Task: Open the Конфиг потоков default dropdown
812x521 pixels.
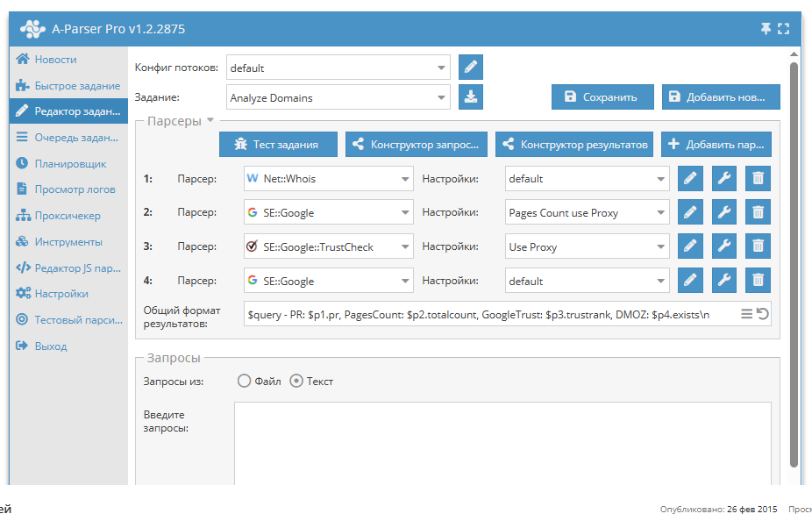Action: 338,68
